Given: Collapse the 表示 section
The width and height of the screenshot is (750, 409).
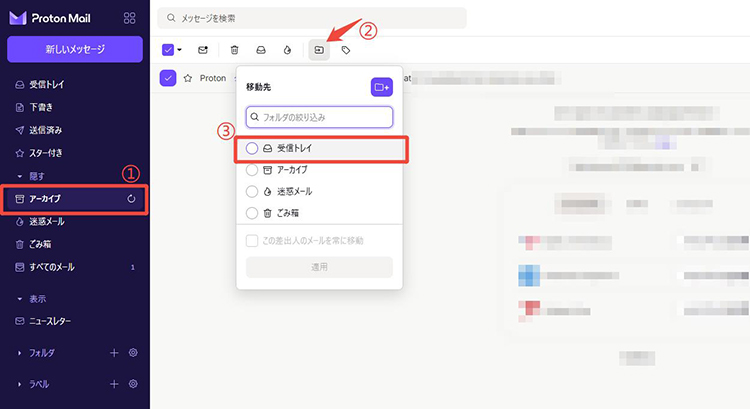Looking at the screenshot, I should pos(32,299).
